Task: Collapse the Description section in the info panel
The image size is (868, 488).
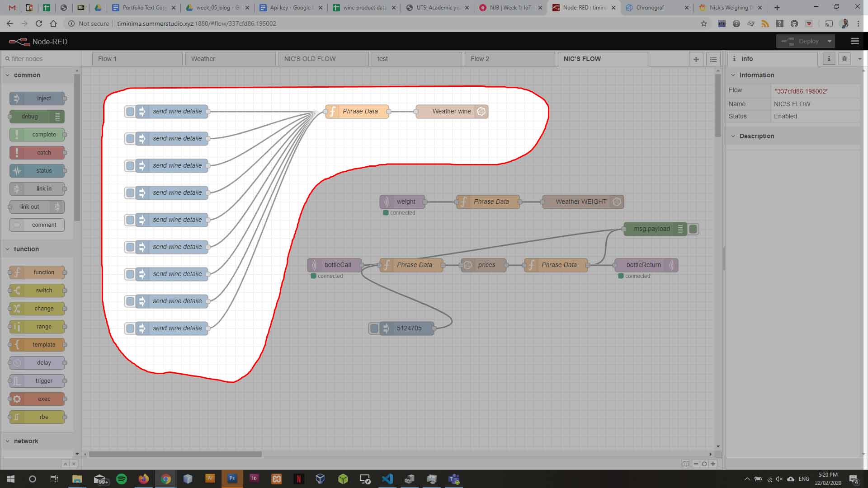Action: pos(733,136)
